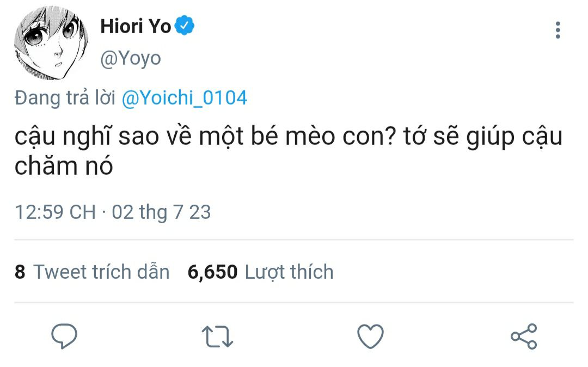The image size is (588, 367).
Task: Retweet this post using the arrows icon
Action: tap(217, 336)
